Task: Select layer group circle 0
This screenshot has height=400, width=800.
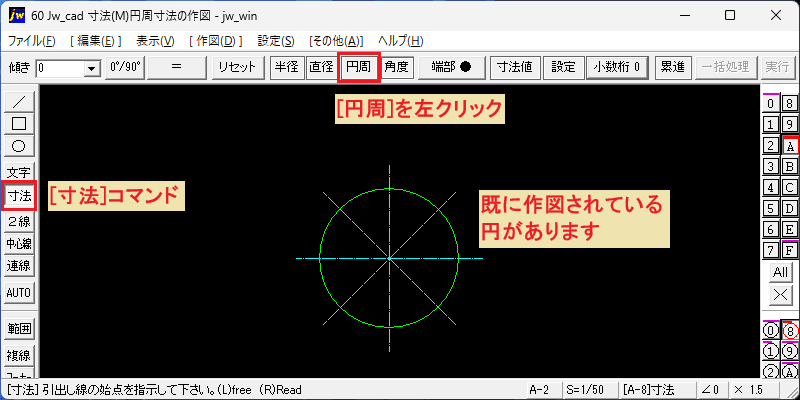Action: tap(770, 331)
